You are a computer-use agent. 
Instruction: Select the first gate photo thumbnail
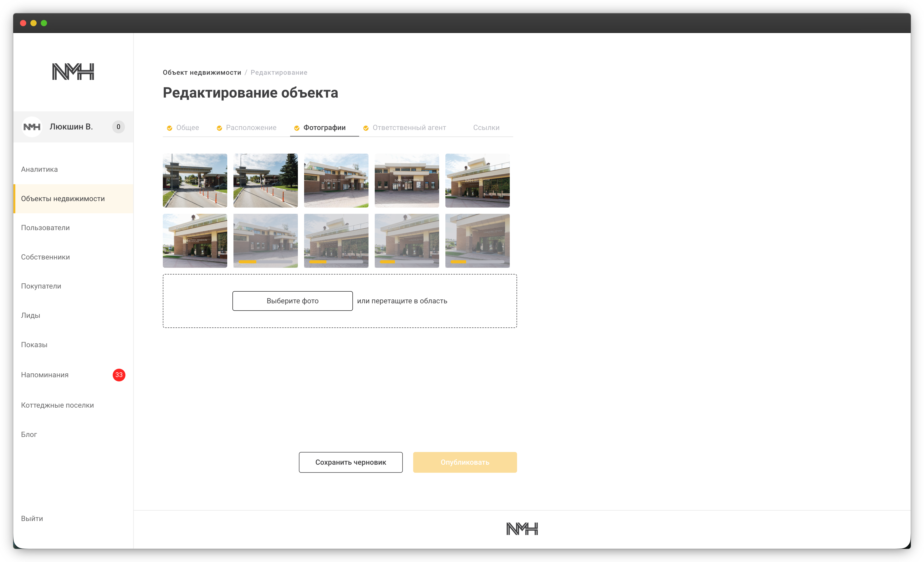[195, 181]
